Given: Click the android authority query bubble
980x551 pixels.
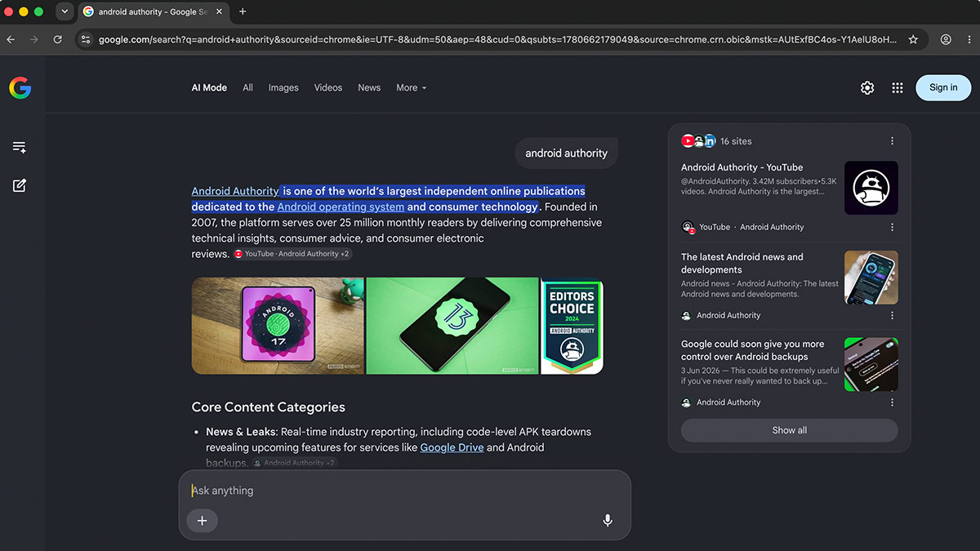Looking at the screenshot, I should click(566, 153).
